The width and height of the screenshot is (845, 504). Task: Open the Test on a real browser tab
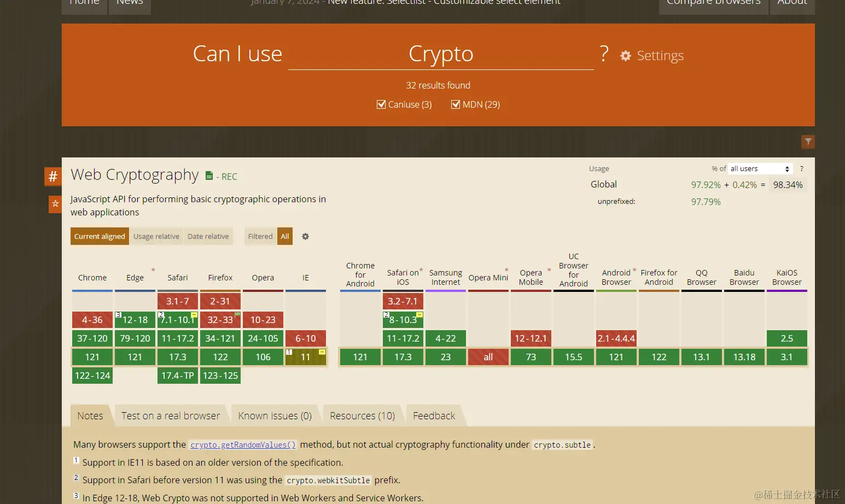click(171, 416)
